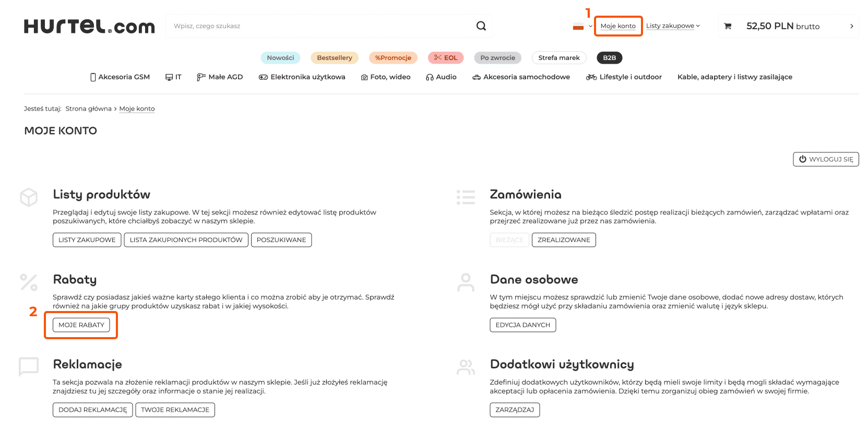
Task: Select the %Promocje tag
Action: 393,58
